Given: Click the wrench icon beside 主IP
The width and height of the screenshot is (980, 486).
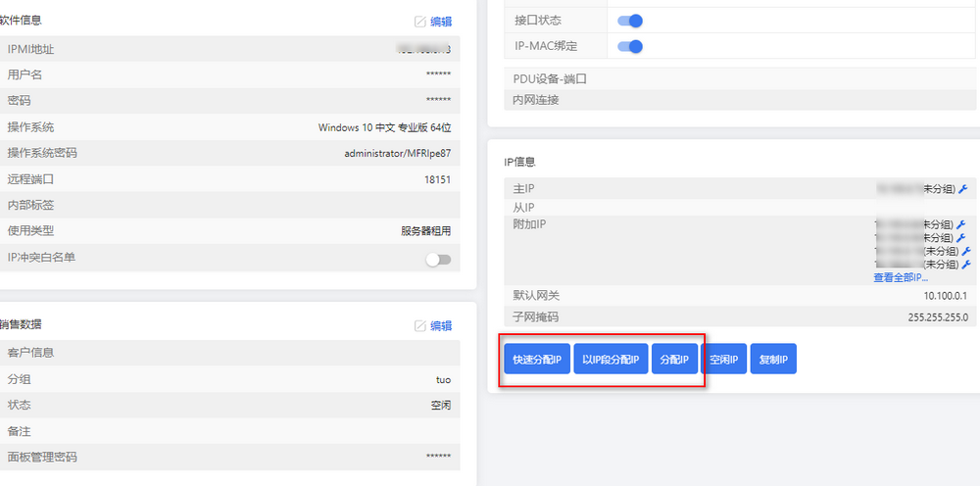Looking at the screenshot, I should click(962, 189).
